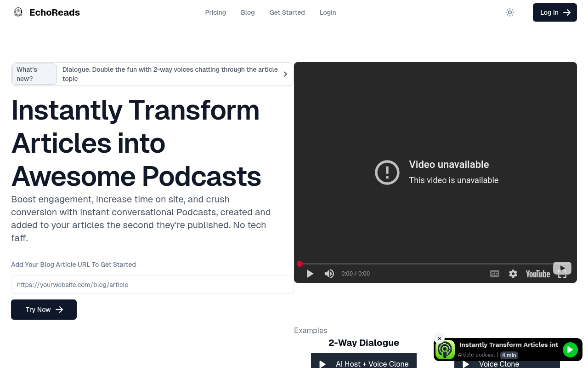This screenshot has height=368, width=588.
Task: Click the EchoReads headphones logo icon
Action: [18, 12]
